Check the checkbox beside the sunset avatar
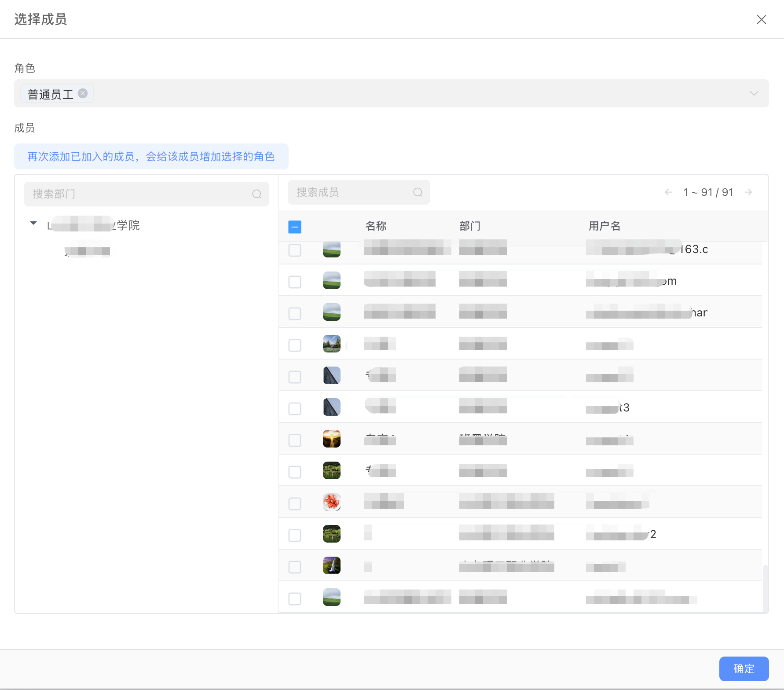 click(x=295, y=440)
